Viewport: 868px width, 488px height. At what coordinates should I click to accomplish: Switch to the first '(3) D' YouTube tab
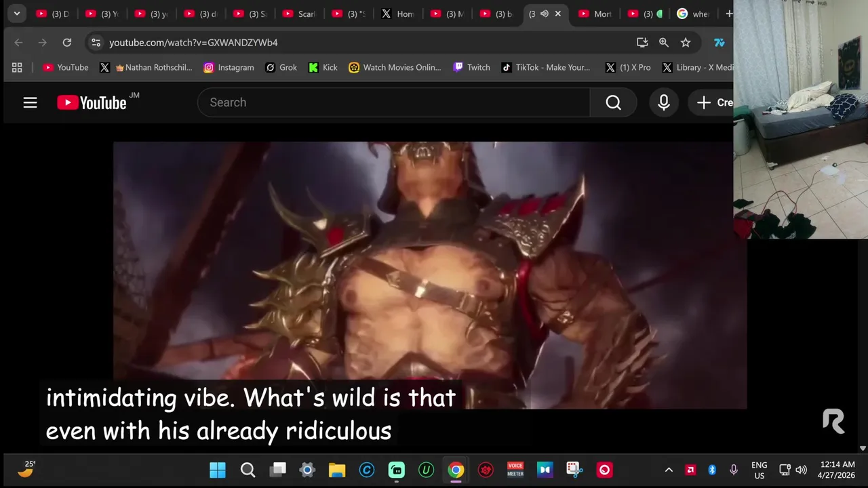click(53, 14)
